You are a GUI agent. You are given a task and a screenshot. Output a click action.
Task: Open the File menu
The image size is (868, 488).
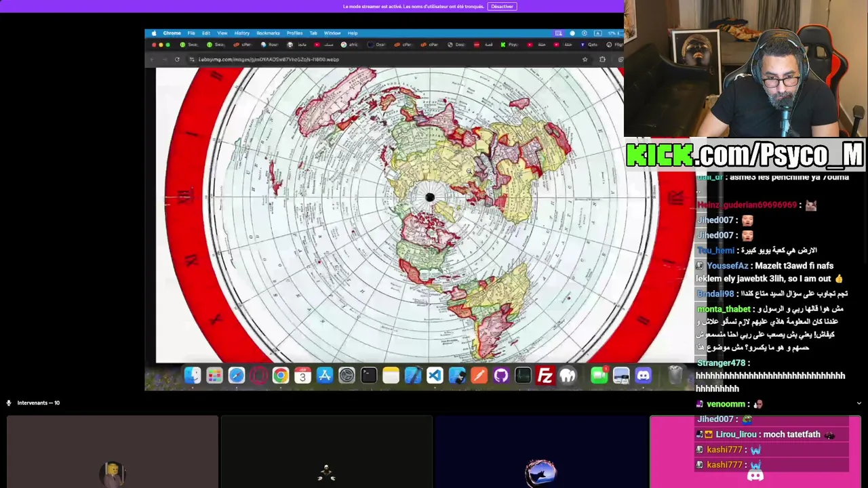coord(191,33)
